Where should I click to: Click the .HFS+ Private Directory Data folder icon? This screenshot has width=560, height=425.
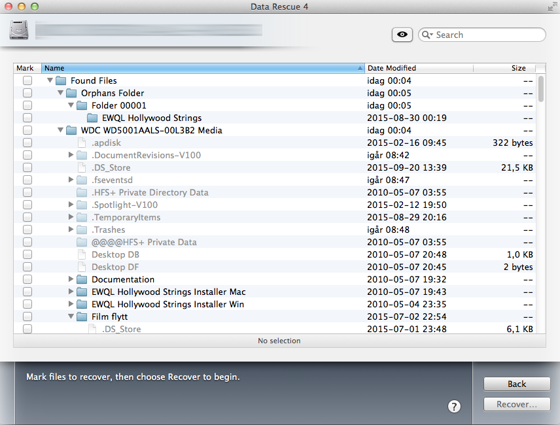(x=82, y=192)
